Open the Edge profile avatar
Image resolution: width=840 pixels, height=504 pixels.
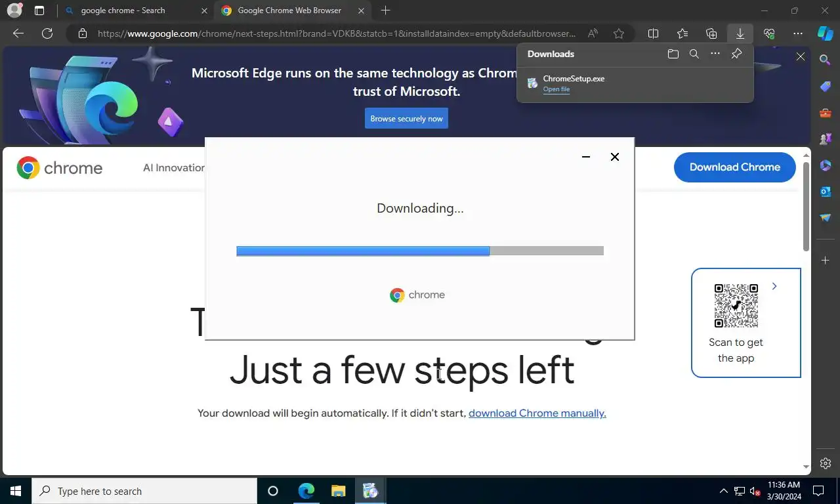(14, 10)
